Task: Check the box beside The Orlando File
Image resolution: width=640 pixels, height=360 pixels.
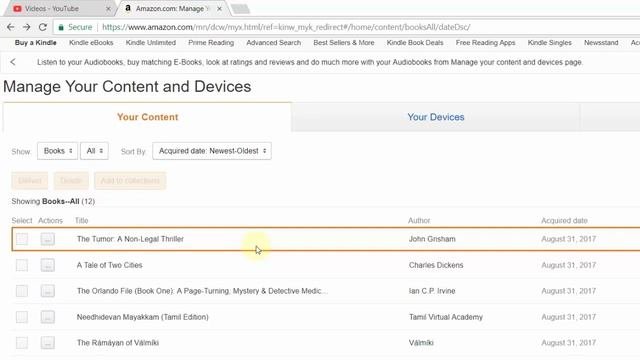Action: (22, 291)
